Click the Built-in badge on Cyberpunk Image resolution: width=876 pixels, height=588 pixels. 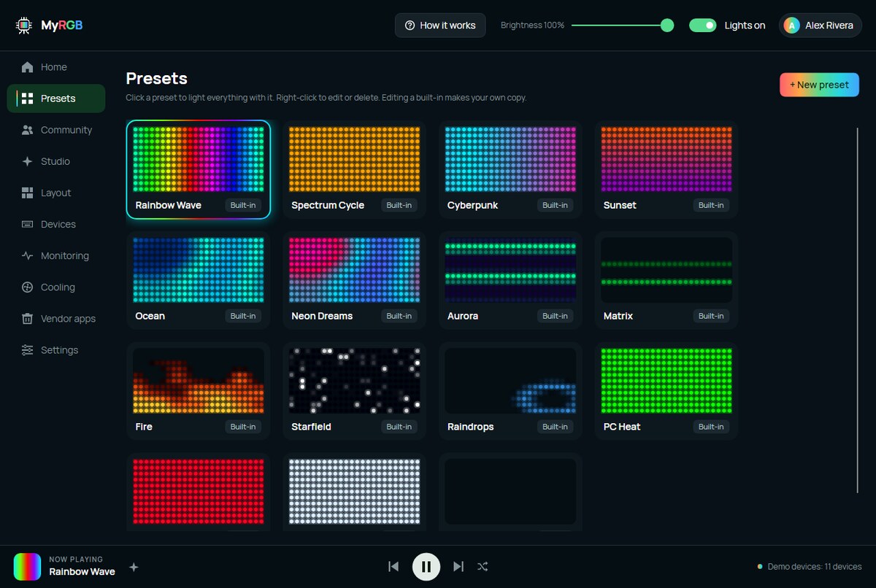click(555, 205)
